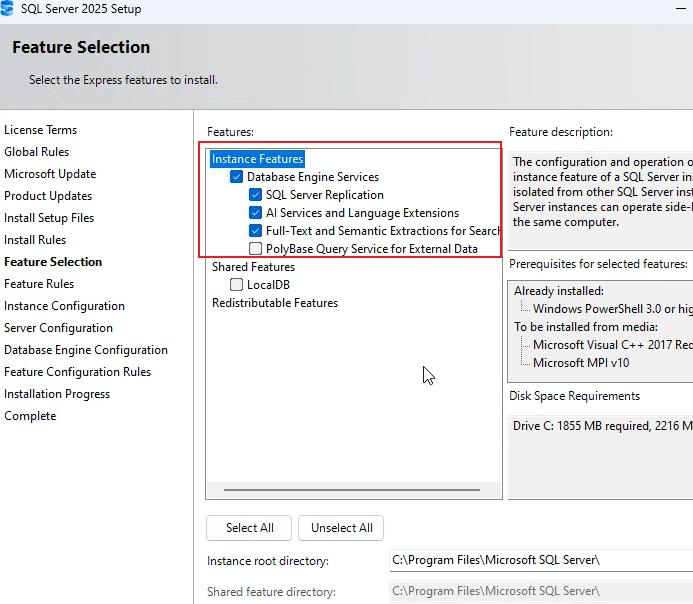Disable AI Services and Language Extensions checkbox
Screen dimensions: 693x604
coord(256,213)
